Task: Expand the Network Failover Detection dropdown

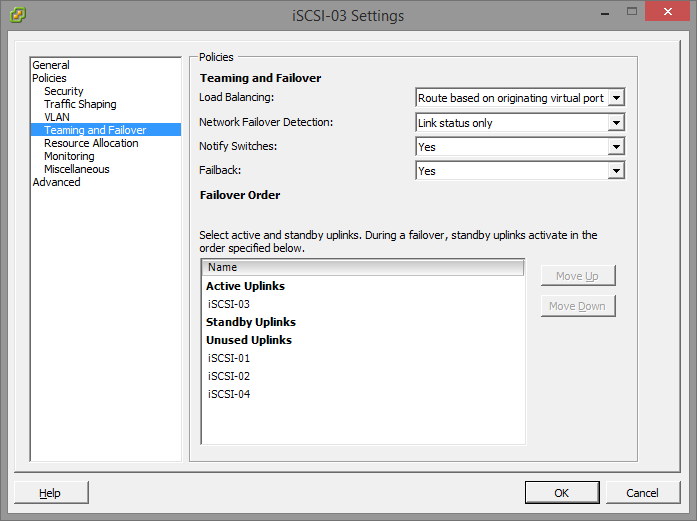Action: click(x=616, y=123)
